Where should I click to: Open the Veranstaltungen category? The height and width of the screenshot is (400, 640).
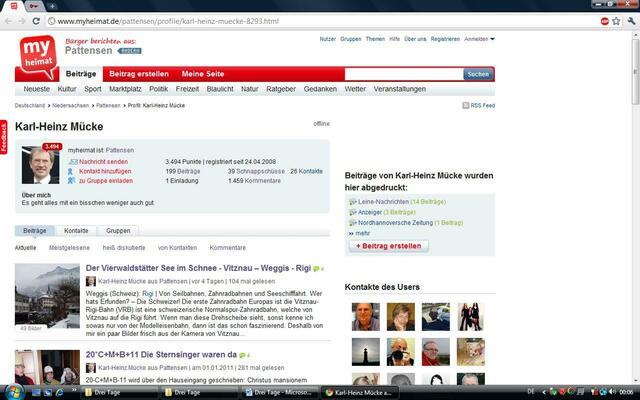point(400,89)
